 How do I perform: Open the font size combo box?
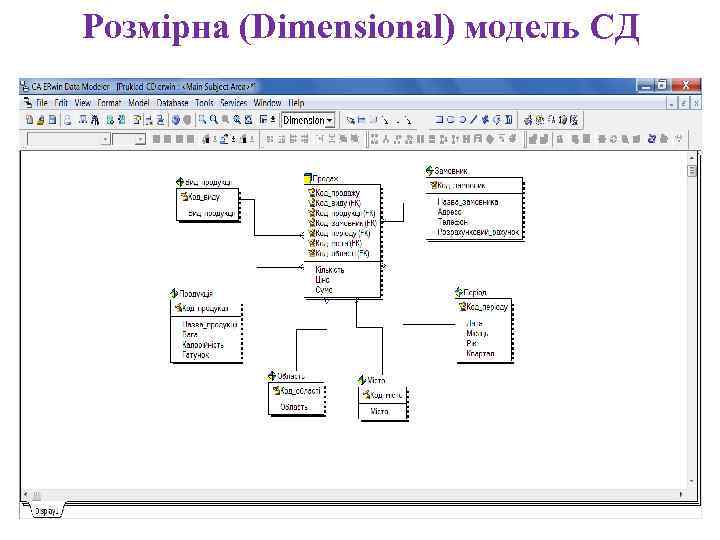tap(129, 139)
